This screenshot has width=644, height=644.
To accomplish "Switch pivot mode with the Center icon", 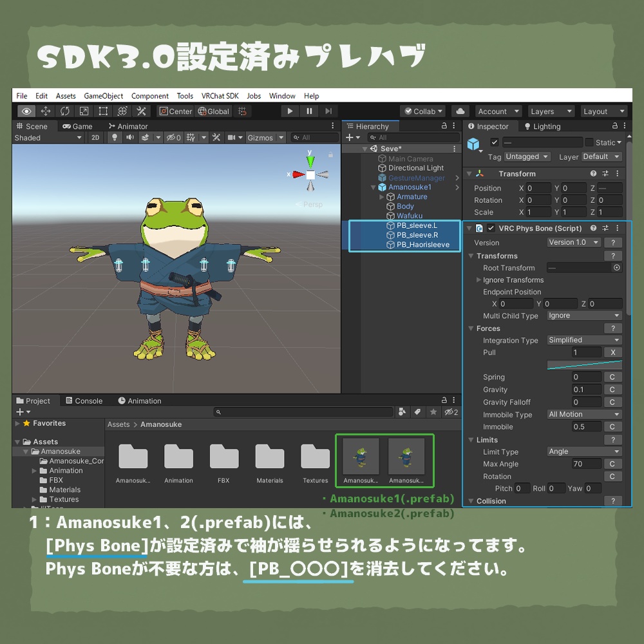I will coord(175,111).
